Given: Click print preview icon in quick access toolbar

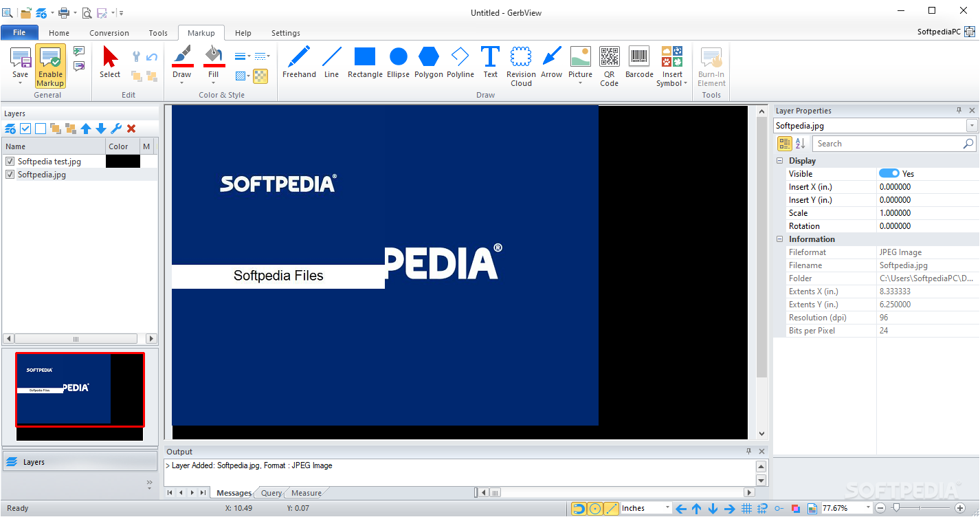Looking at the screenshot, I should click(87, 13).
